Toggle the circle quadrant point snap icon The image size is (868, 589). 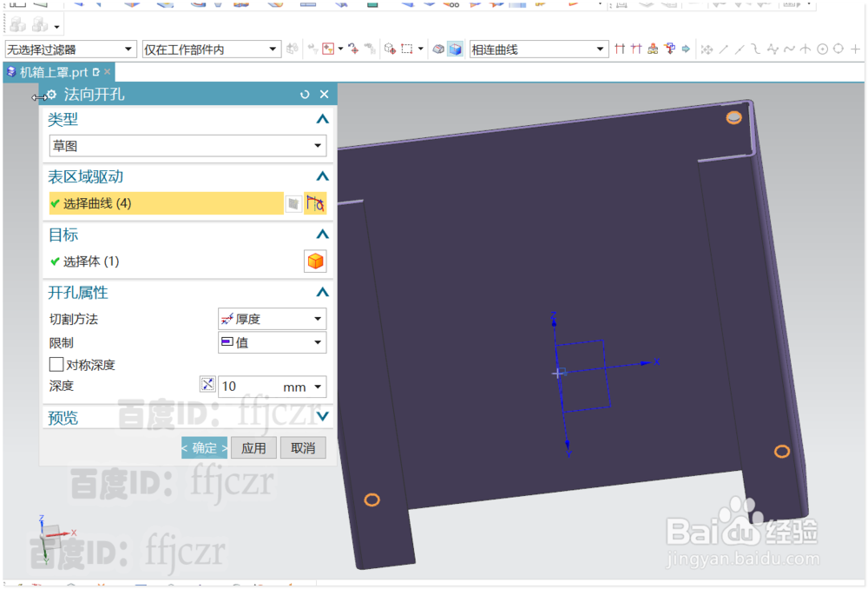(838, 50)
